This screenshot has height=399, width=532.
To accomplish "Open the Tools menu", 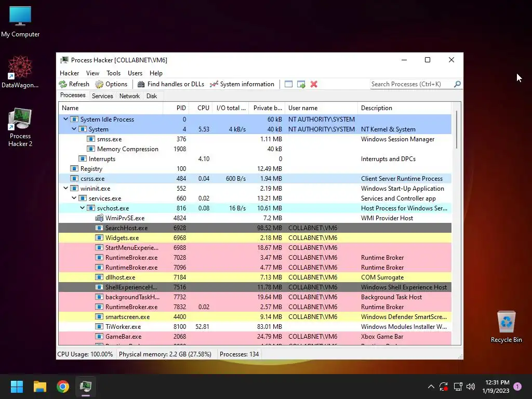I will click(113, 73).
